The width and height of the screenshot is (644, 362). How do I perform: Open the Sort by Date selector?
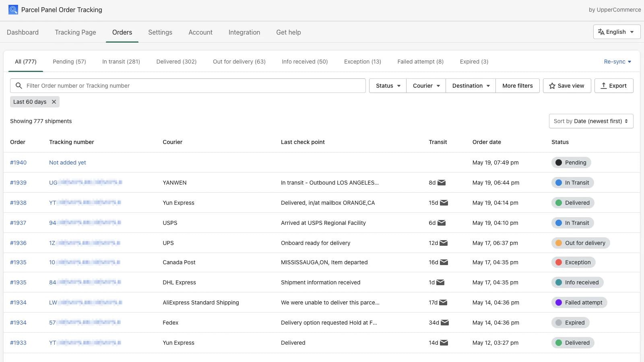pos(590,121)
